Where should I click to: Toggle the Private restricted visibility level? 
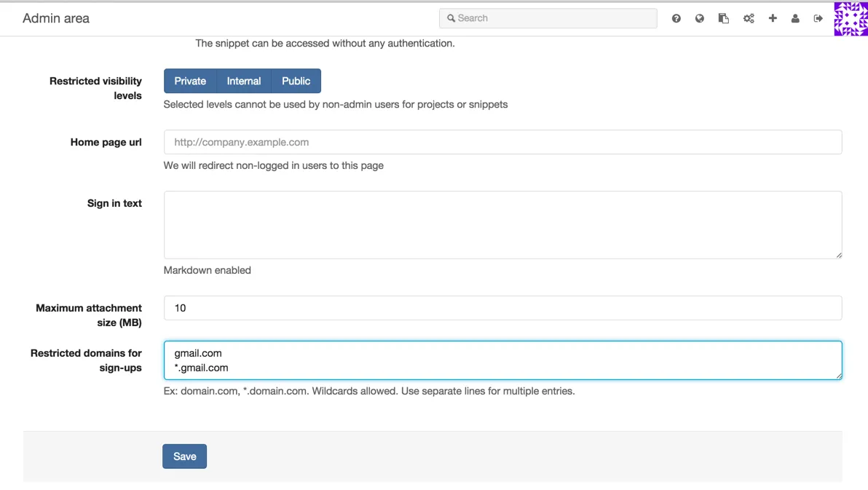tap(190, 81)
